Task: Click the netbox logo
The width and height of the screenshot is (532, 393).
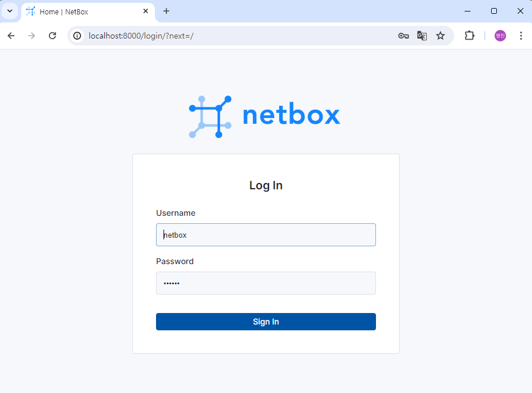Action: pos(265,117)
